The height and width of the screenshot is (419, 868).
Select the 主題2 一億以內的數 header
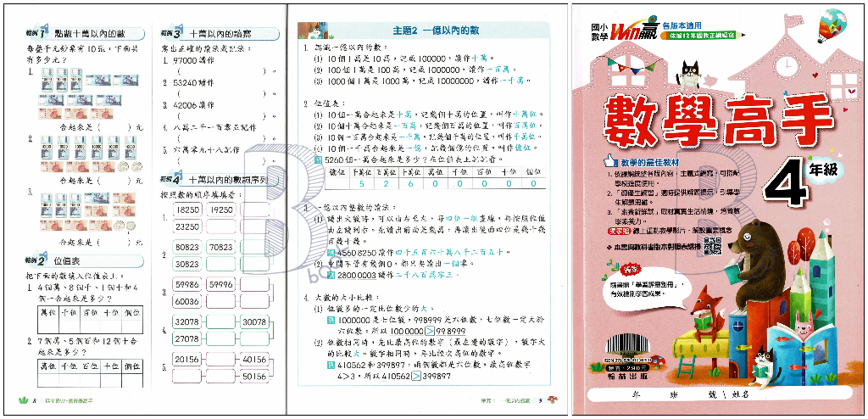click(426, 31)
